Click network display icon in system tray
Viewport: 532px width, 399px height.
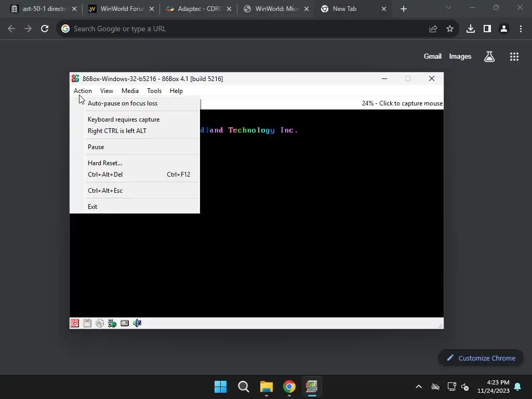[451, 387]
